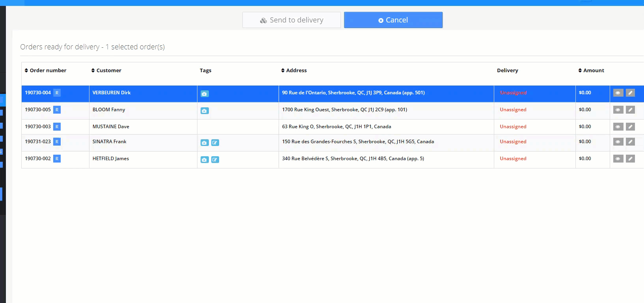Click customer name HETFIELD James

point(111,159)
